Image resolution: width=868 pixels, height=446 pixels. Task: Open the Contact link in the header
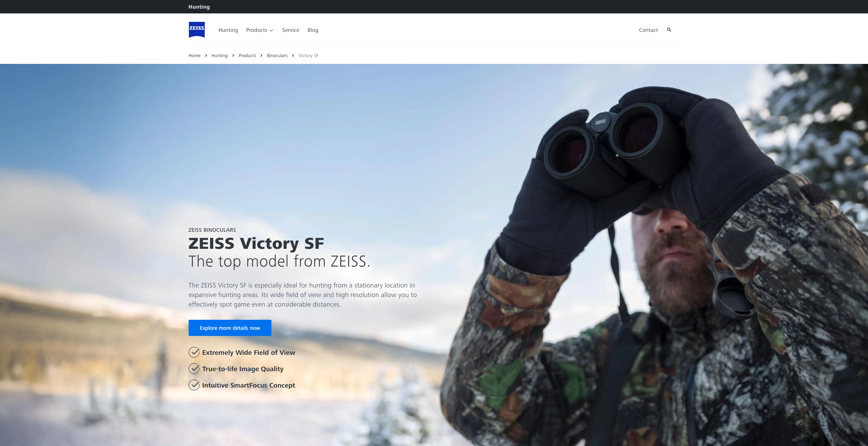click(648, 30)
